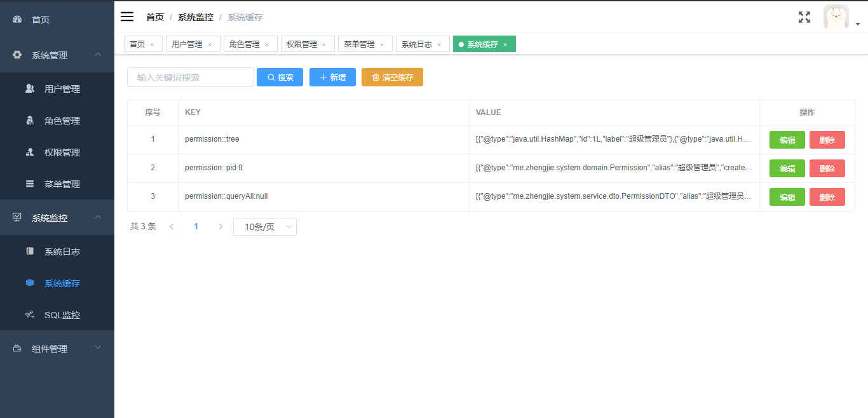This screenshot has height=418, width=868.
Task: Click the 清空缓存 clear cache button
Action: tap(392, 77)
